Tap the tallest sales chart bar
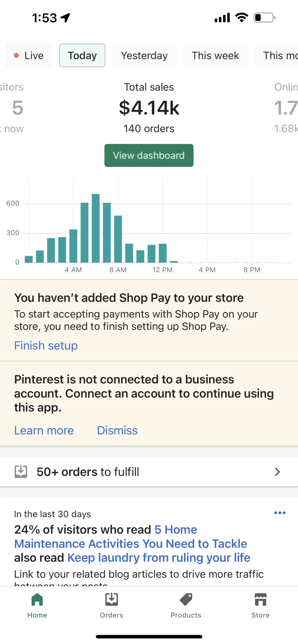This screenshot has width=298, height=644. click(96, 228)
